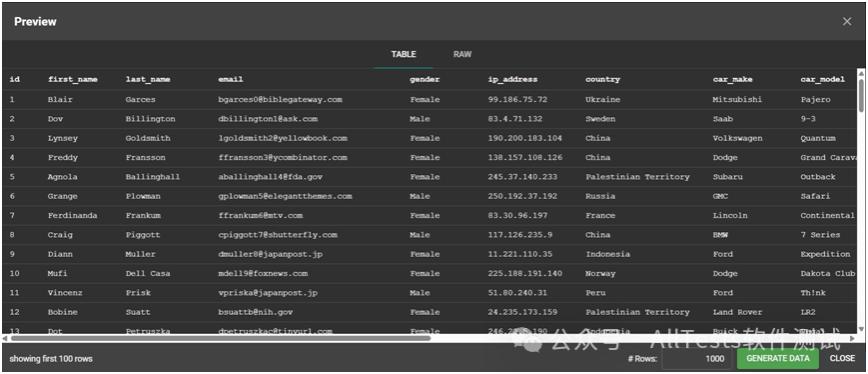
Task: Close the Preview dialog with X icon
Action: click(847, 22)
